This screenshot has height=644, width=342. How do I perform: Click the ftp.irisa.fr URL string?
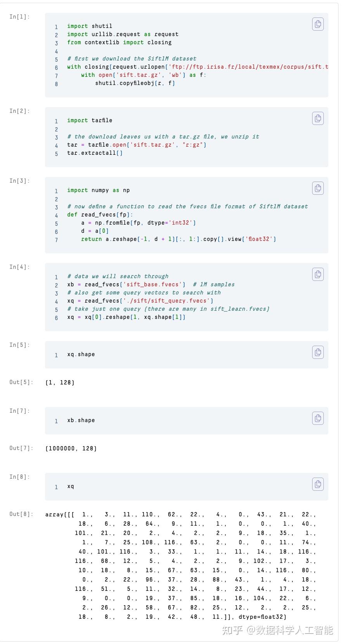(248, 67)
